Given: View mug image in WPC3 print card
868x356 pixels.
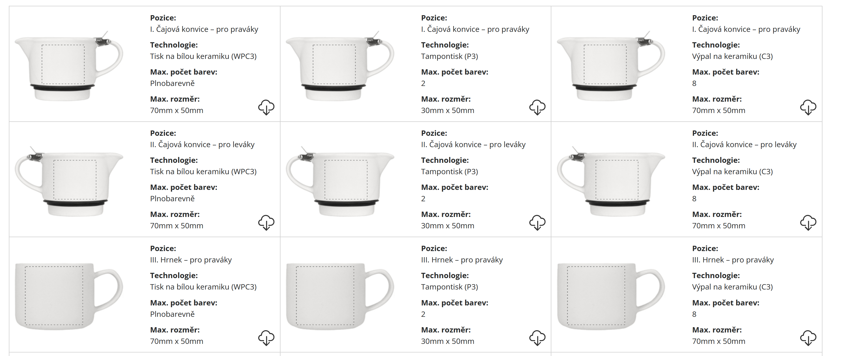Looking at the screenshot, I should click(x=69, y=296).
